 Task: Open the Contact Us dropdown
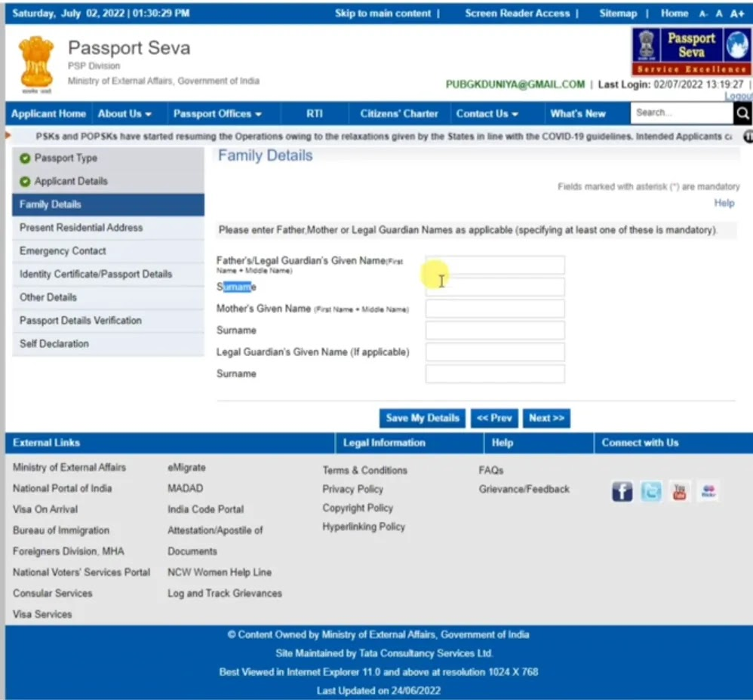tap(486, 113)
